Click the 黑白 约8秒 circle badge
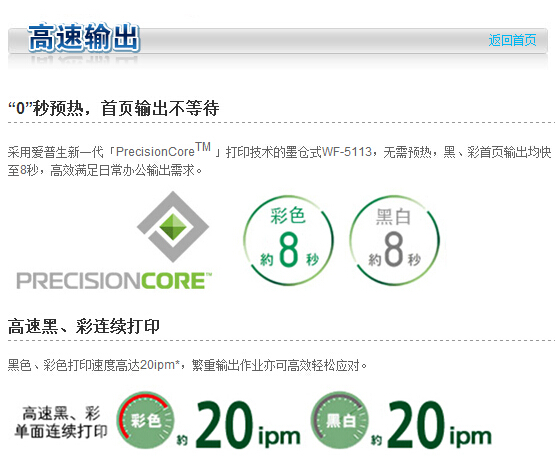Viewport: 555px width, 463px height. (394, 240)
